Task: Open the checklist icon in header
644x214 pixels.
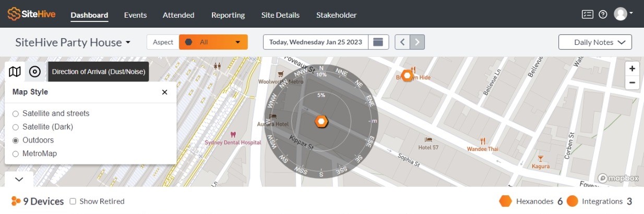Action: tap(588, 15)
